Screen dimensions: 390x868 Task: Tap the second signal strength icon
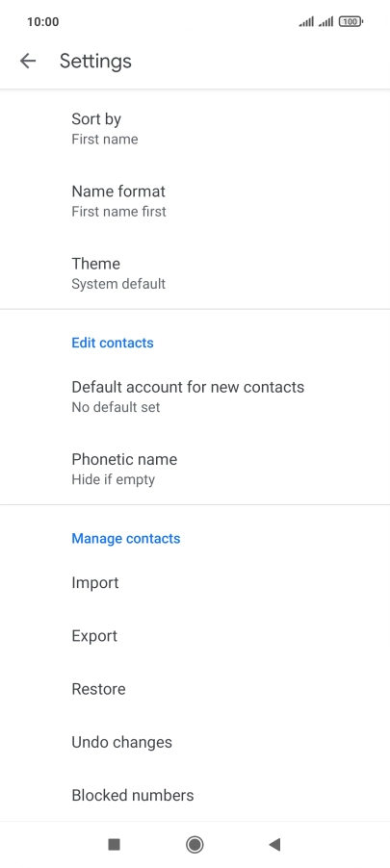coord(325,21)
